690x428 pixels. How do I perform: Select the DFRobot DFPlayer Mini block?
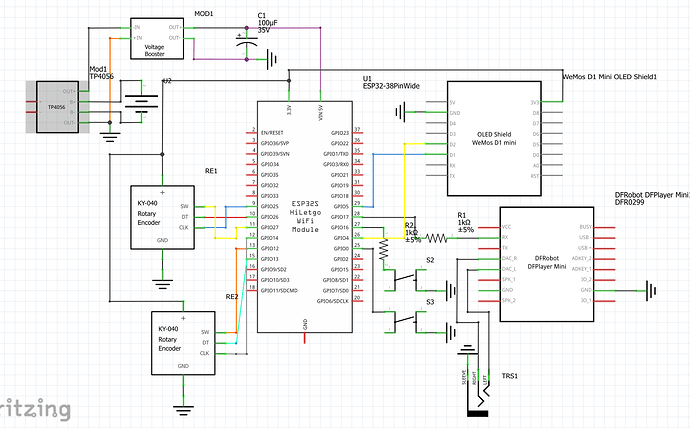tap(547, 264)
